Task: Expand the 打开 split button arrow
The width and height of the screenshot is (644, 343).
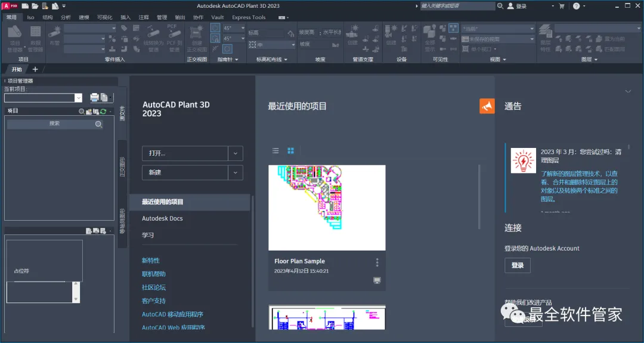Action: coord(236,153)
